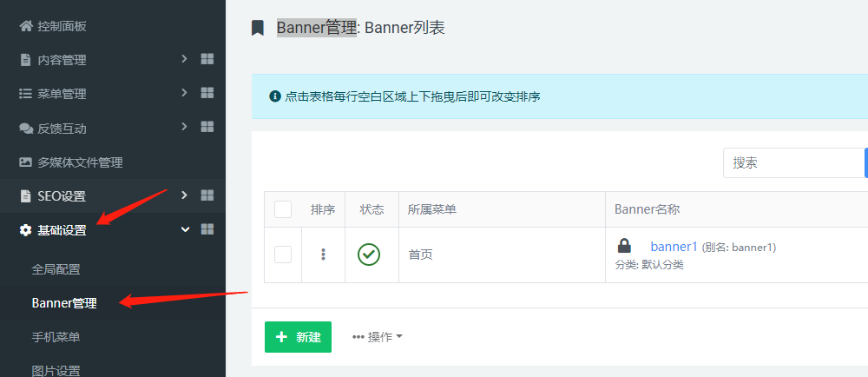Tick the checkbox for the banner1 row
The image size is (868, 377).
(283, 255)
